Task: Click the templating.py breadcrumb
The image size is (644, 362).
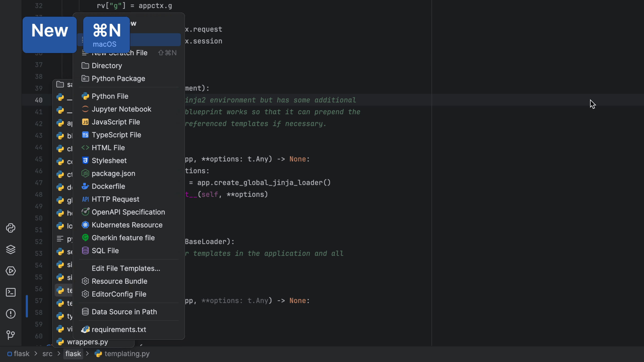Action: click(x=127, y=354)
